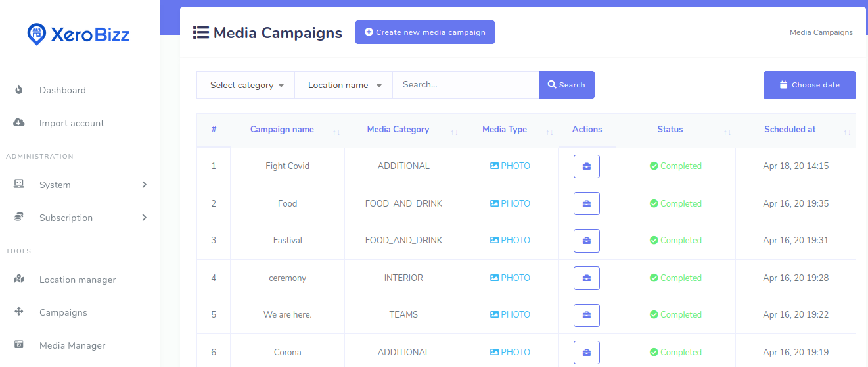This screenshot has height=367, width=868.
Task: Click the Media Campaigns breadcrumb link
Action: [821, 32]
